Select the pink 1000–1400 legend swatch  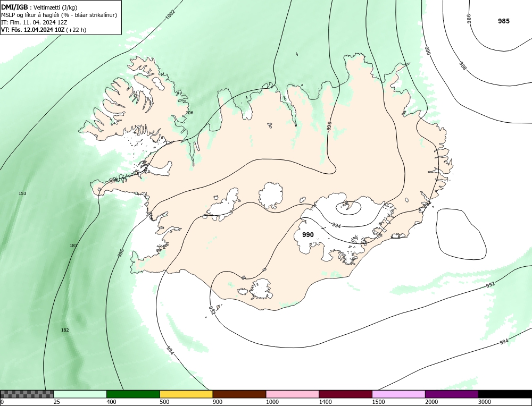point(293,394)
